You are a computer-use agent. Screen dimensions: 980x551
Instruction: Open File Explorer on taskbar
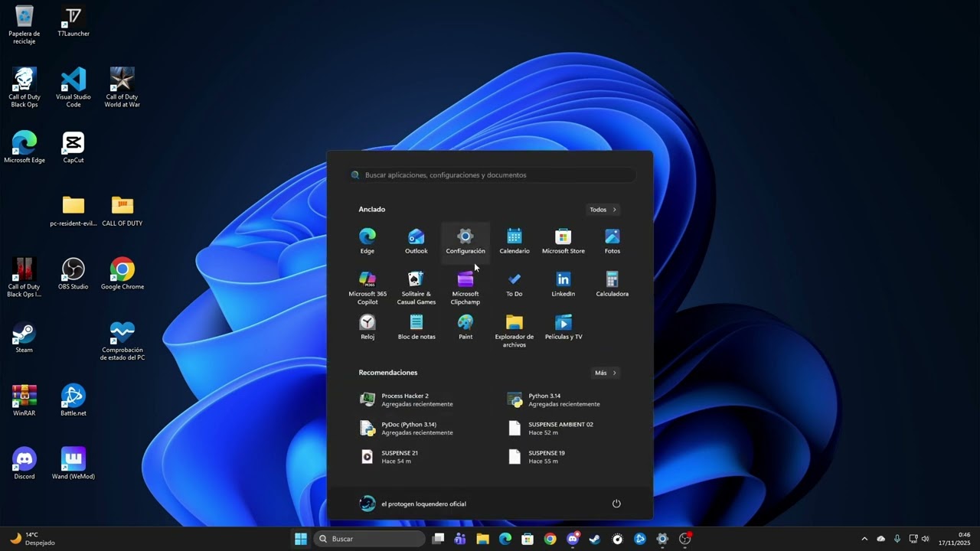click(x=482, y=539)
